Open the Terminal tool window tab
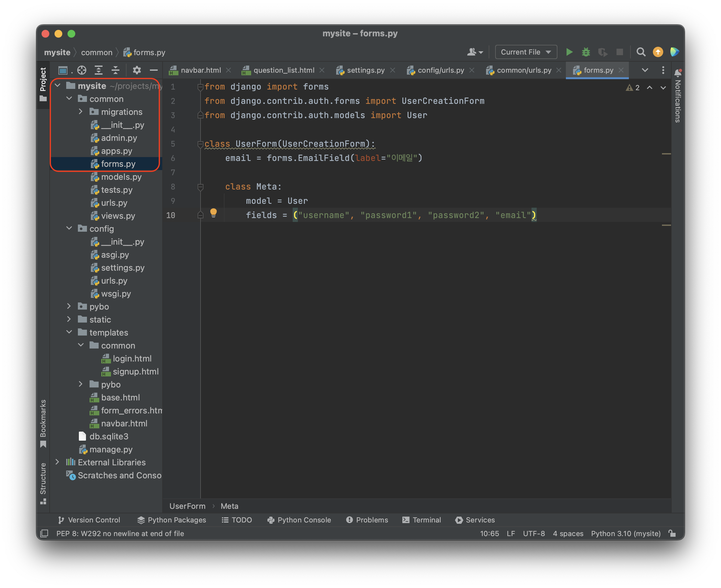The image size is (721, 588). tap(422, 520)
